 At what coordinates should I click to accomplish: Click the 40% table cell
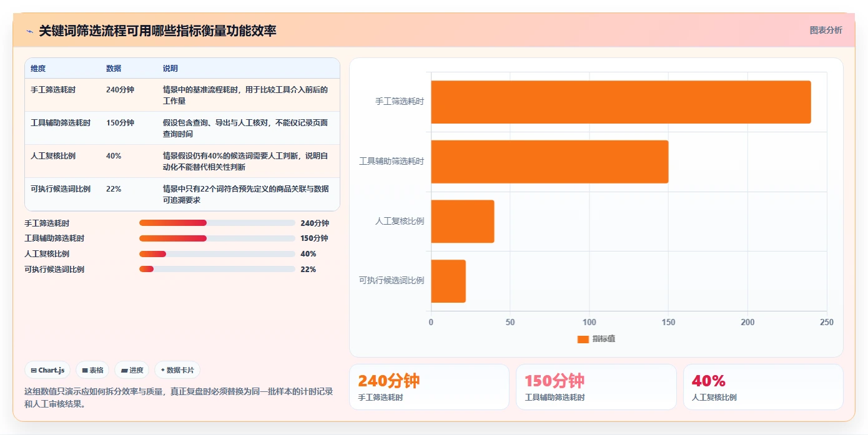(114, 156)
